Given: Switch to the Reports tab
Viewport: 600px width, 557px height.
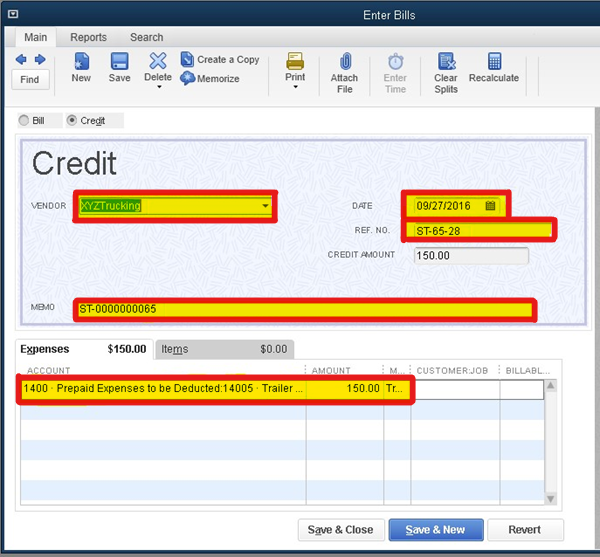Looking at the screenshot, I should point(88,37).
